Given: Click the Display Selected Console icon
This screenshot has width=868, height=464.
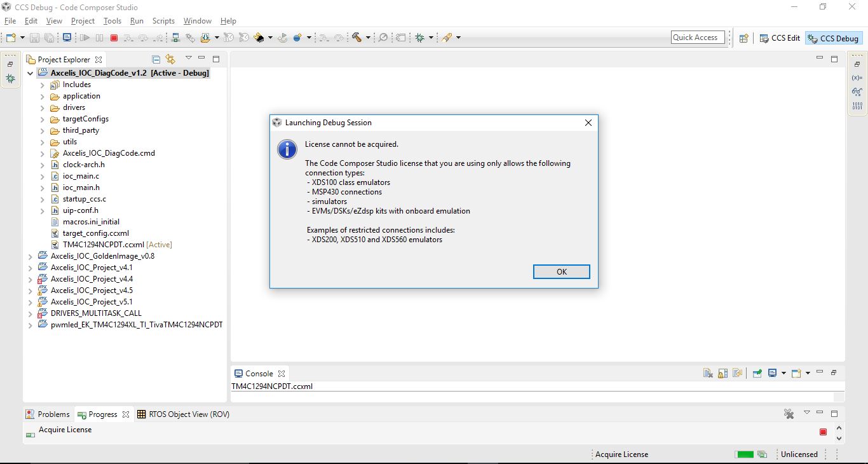Looking at the screenshot, I should pyautogui.click(x=773, y=373).
